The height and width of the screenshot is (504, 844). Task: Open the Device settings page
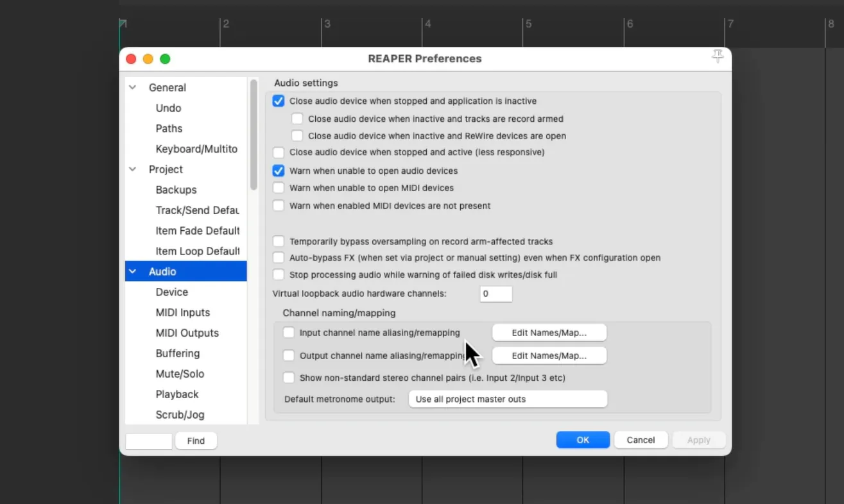(172, 292)
